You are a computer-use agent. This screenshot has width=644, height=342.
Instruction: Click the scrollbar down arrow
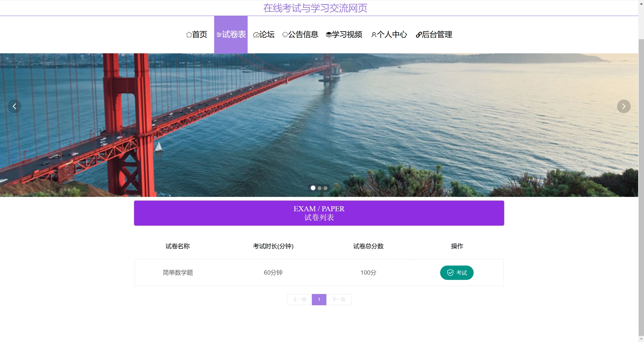click(x=641, y=339)
